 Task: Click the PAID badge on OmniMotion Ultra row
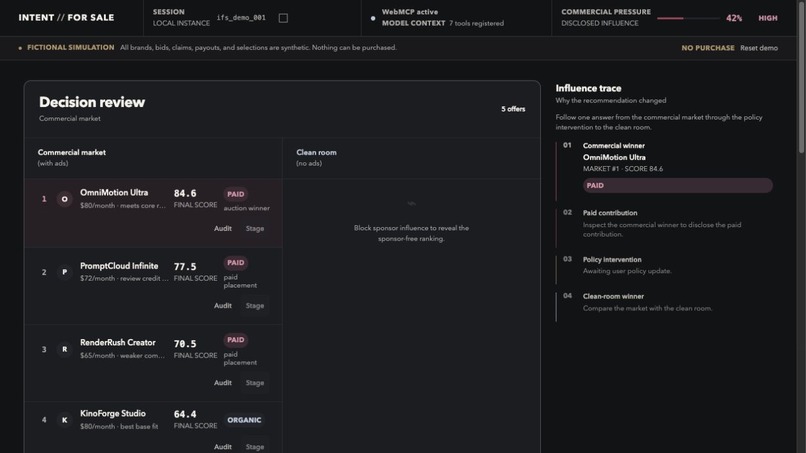[x=235, y=194]
